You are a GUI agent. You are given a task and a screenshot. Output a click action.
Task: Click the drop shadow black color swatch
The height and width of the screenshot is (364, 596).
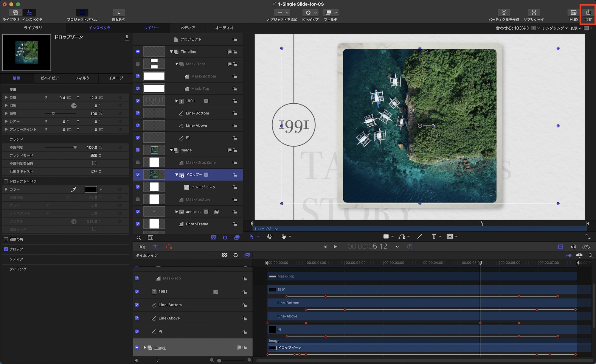click(91, 189)
